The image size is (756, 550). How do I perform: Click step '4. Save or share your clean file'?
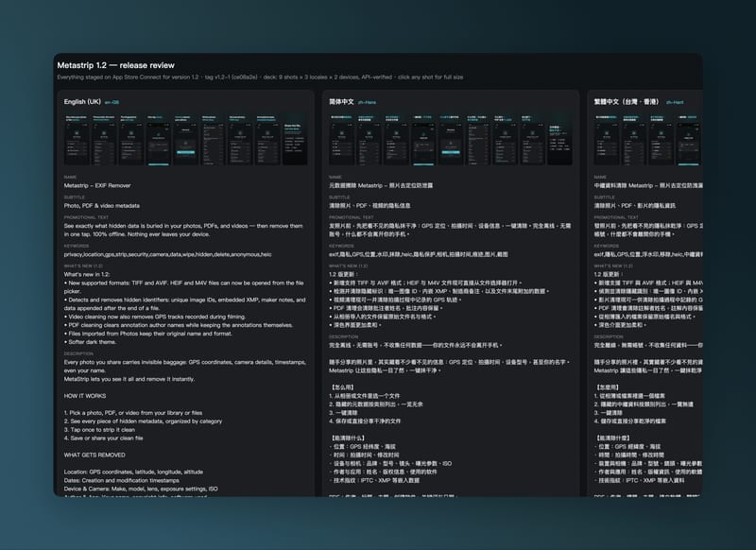pos(104,438)
